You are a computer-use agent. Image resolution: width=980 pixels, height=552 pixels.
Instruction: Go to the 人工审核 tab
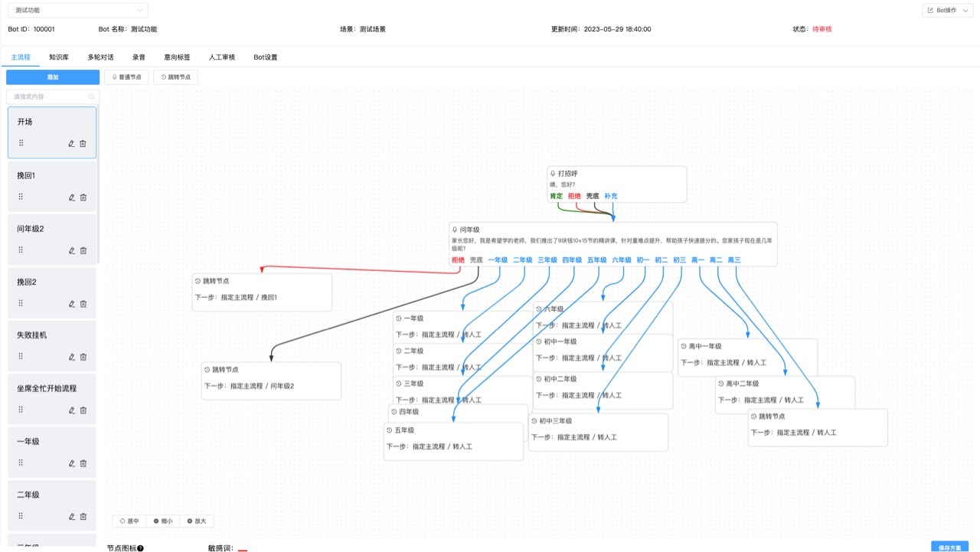point(222,57)
